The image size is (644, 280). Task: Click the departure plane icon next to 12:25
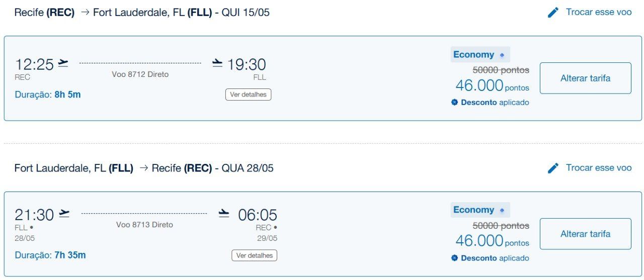tap(63, 63)
